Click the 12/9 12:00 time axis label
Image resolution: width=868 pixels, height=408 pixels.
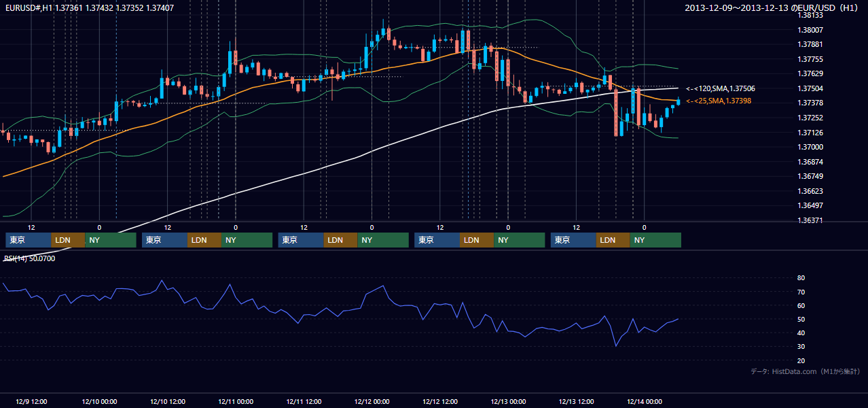coord(31,401)
